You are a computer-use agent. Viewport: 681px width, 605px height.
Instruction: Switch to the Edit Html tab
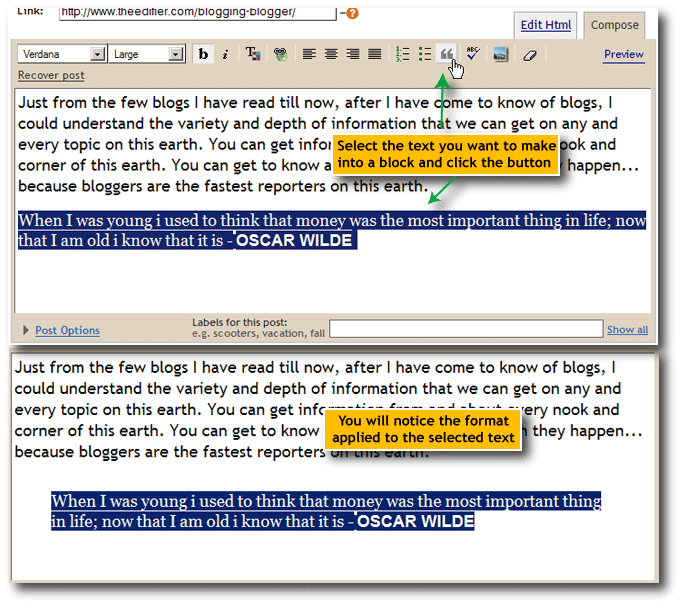coord(545,25)
